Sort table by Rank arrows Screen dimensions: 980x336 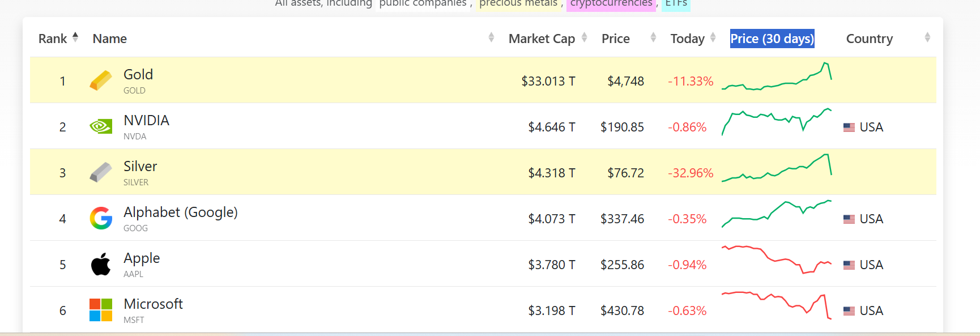click(x=75, y=37)
